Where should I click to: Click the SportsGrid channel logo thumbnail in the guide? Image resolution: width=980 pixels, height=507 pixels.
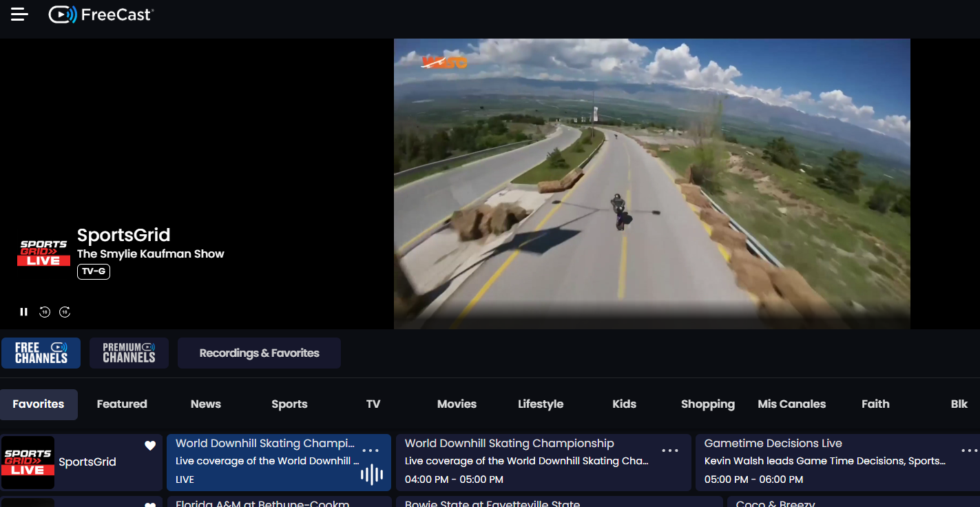click(28, 462)
